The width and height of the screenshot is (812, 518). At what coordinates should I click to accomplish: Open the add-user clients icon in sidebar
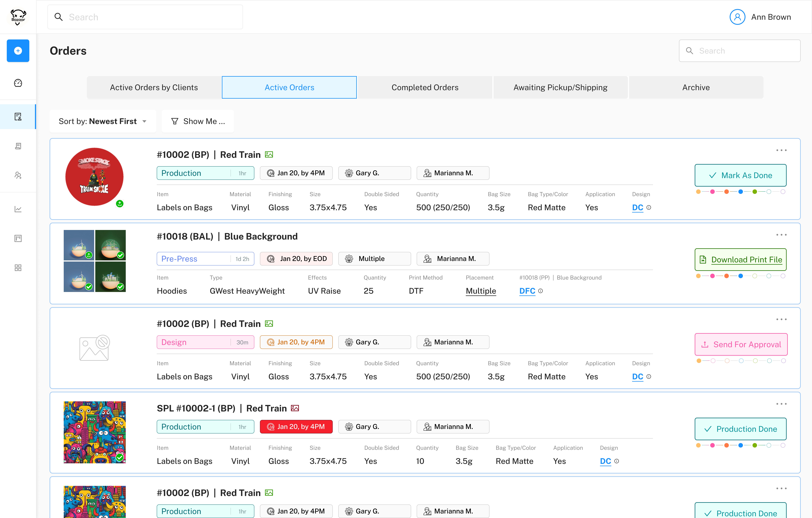[18, 175]
